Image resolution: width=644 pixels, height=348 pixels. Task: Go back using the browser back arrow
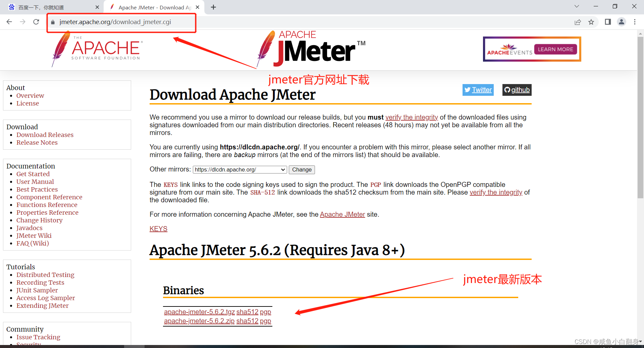pyautogui.click(x=9, y=22)
